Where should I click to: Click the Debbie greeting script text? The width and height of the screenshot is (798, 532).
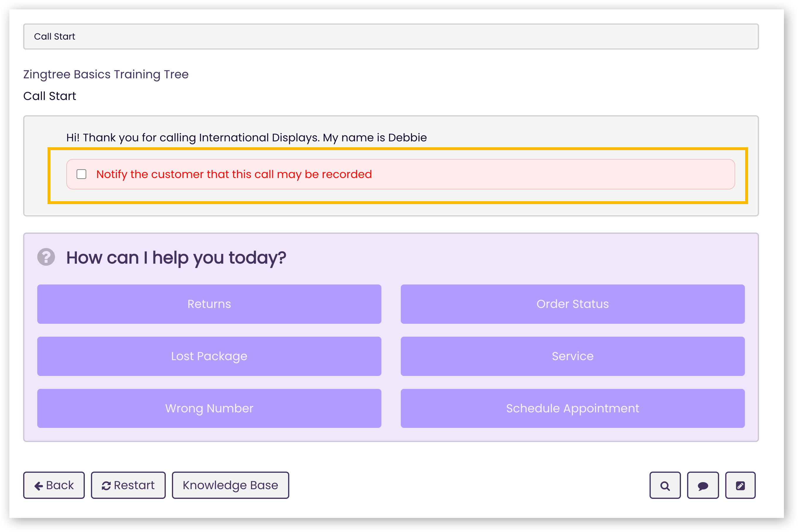[x=246, y=138]
